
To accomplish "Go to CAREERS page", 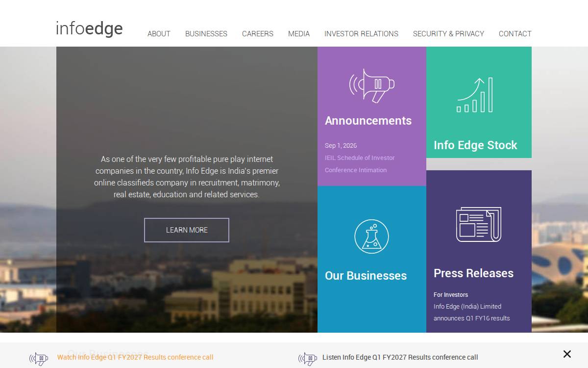I will click(258, 34).
